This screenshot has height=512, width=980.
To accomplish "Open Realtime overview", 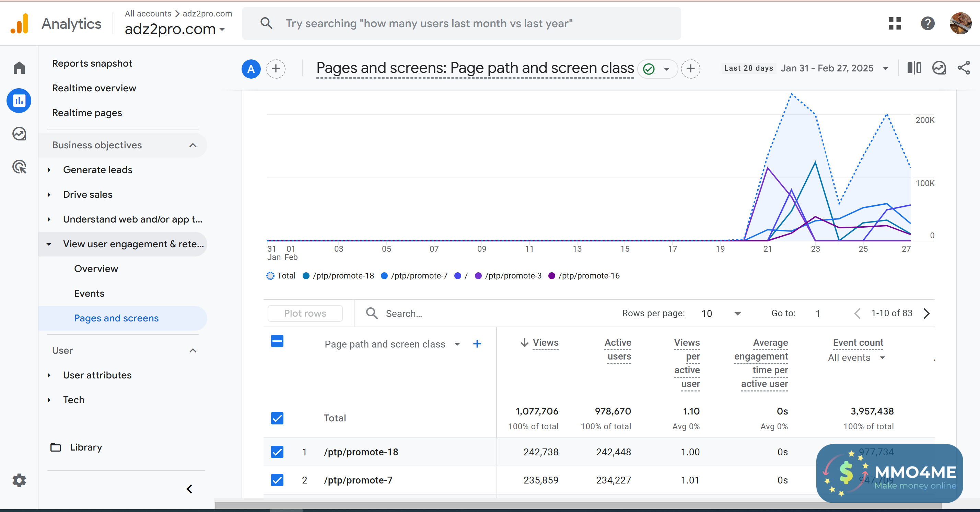I will [94, 88].
